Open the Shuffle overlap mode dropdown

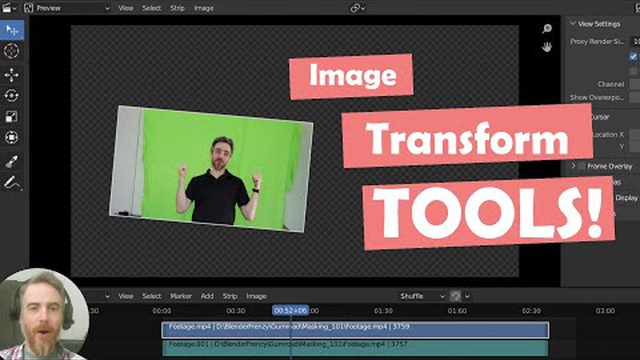(422, 296)
